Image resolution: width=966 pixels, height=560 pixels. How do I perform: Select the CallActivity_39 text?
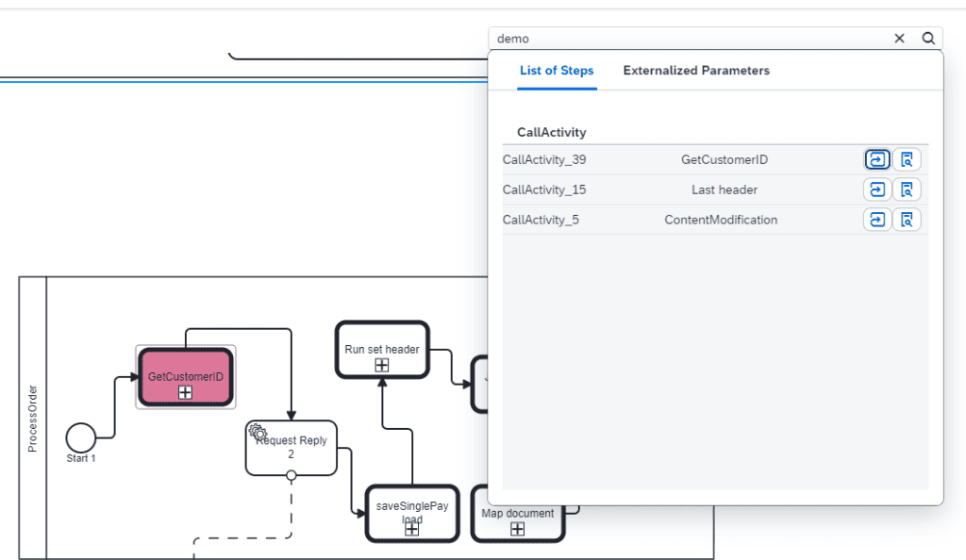click(x=544, y=159)
